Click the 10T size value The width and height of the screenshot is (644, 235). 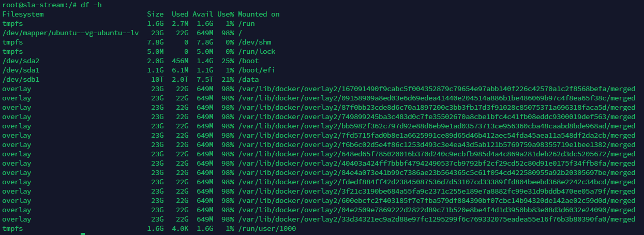click(x=157, y=80)
